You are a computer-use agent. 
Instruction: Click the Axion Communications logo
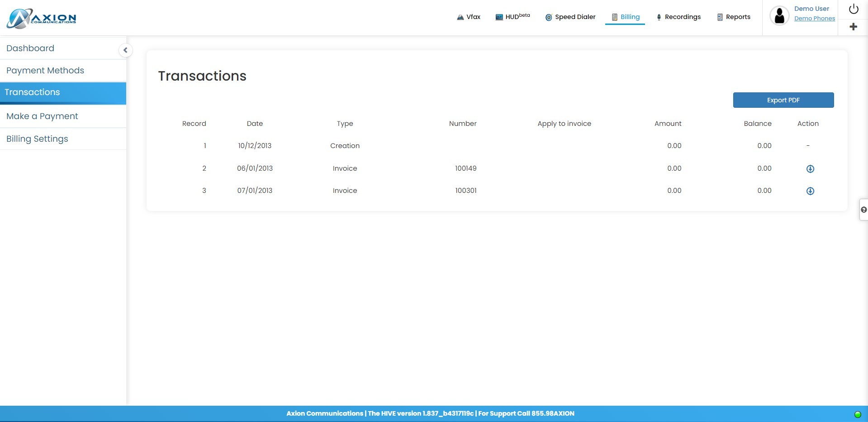coord(42,18)
